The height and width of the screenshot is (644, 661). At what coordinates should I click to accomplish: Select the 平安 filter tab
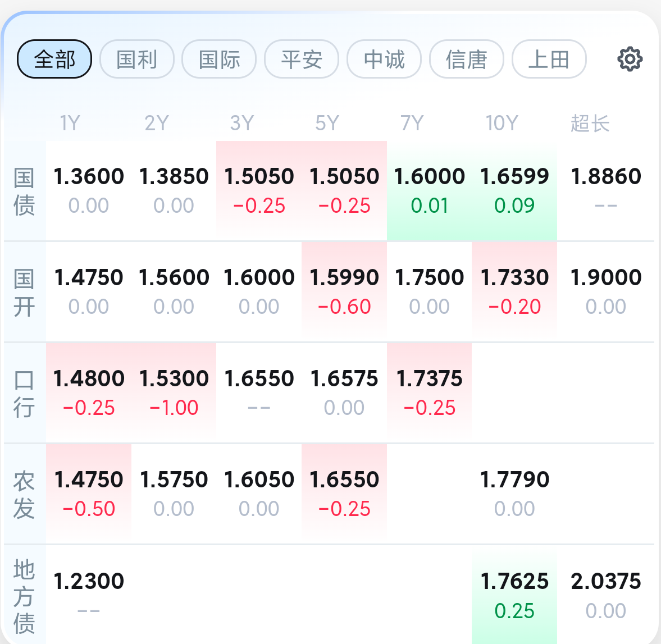point(302,59)
